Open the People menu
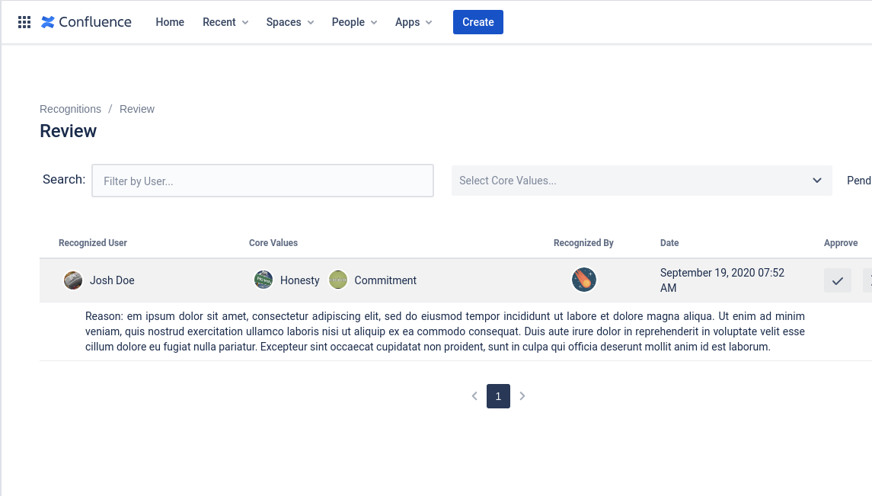This screenshot has height=496, width=872. tap(354, 22)
